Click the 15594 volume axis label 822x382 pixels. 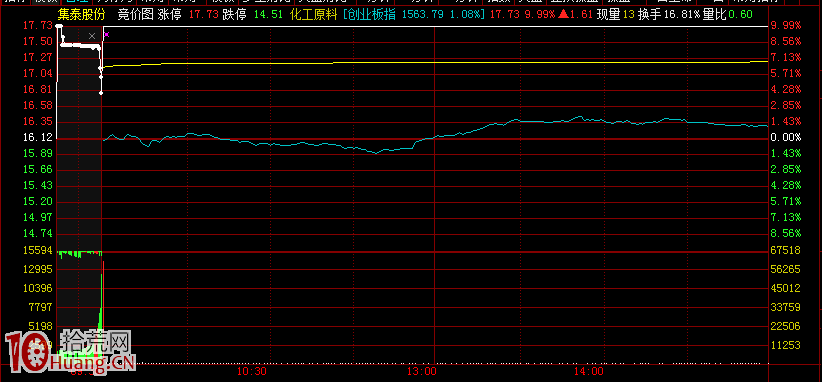tap(38, 250)
